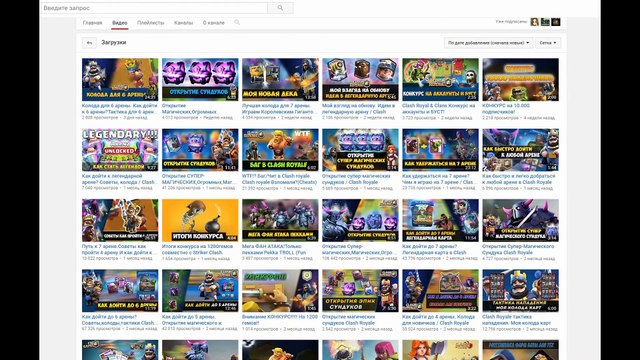Image resolution: width=640 pixels, height=360 pixels.
Task: Open the title Открытие Магических,Огромных
Action: click(189, 109)
